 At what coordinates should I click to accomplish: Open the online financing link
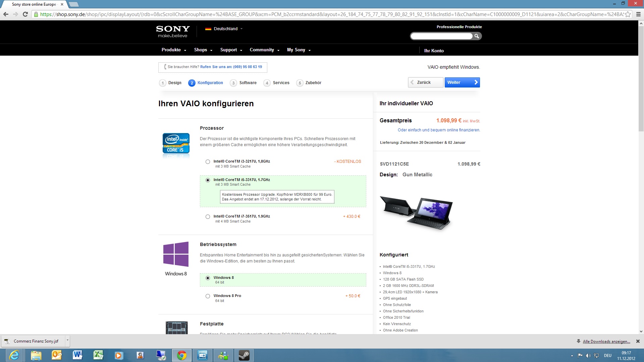[x=439, y=130]
